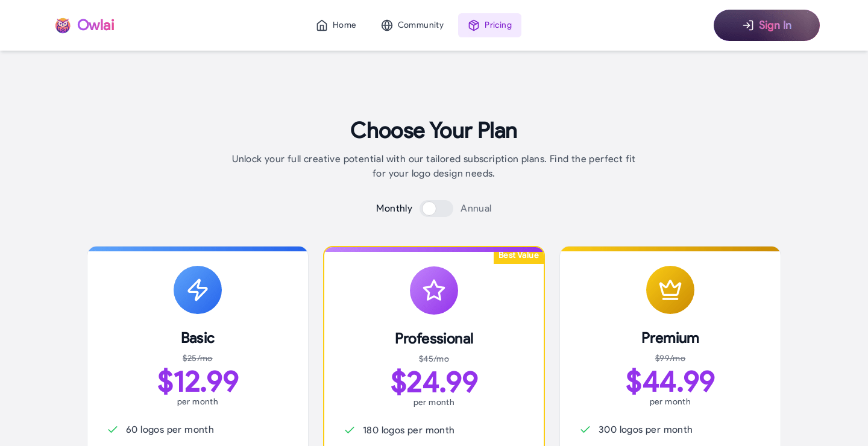
Task: Toggle the Monthly/Annual billing switch
Action: pyautogui.click(x=436, y=209)
